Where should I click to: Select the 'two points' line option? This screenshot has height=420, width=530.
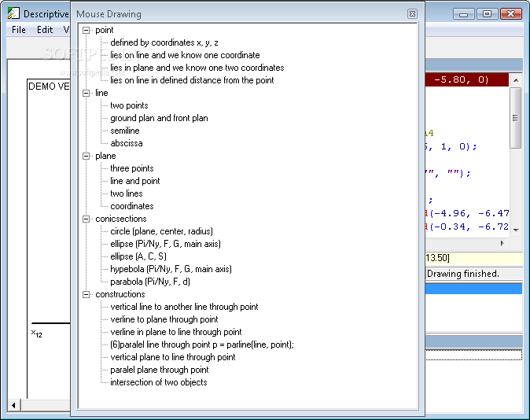129,105
